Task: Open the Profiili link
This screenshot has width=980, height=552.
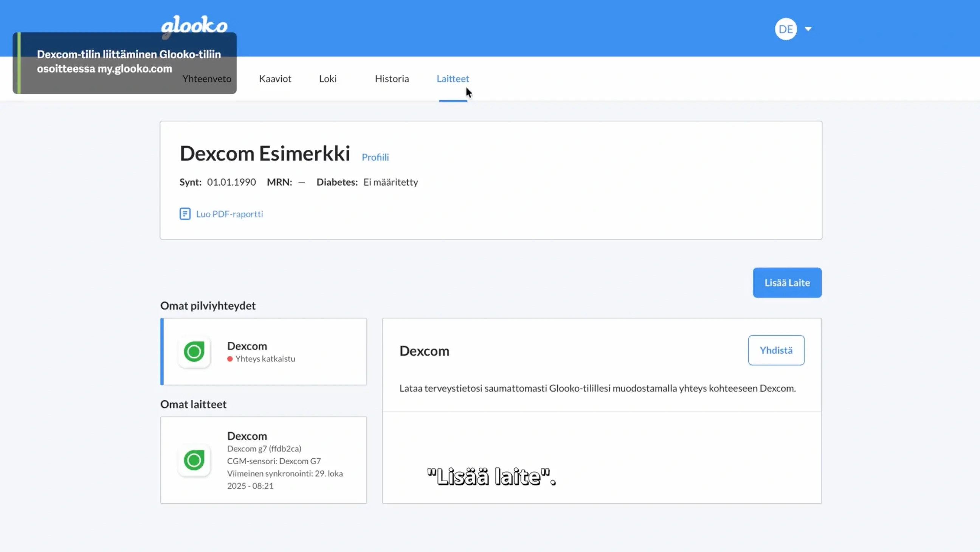Action: pos(375,157)
